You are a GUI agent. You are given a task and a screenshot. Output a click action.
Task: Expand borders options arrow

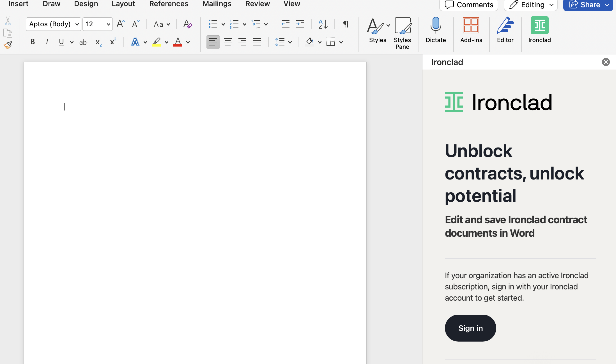point(341,42)
